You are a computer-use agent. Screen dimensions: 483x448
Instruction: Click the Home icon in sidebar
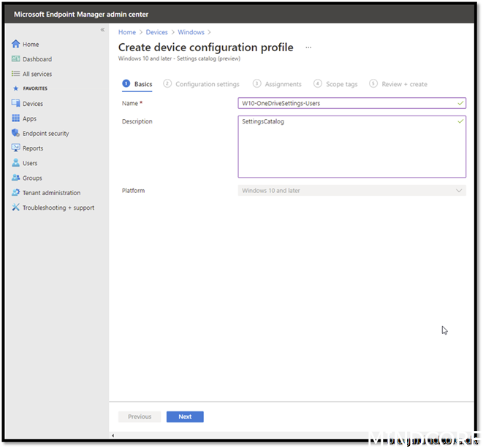tap(15, 45)
